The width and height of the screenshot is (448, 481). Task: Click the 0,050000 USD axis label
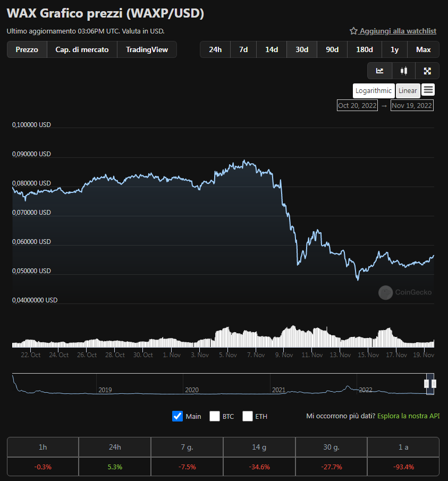31,271
